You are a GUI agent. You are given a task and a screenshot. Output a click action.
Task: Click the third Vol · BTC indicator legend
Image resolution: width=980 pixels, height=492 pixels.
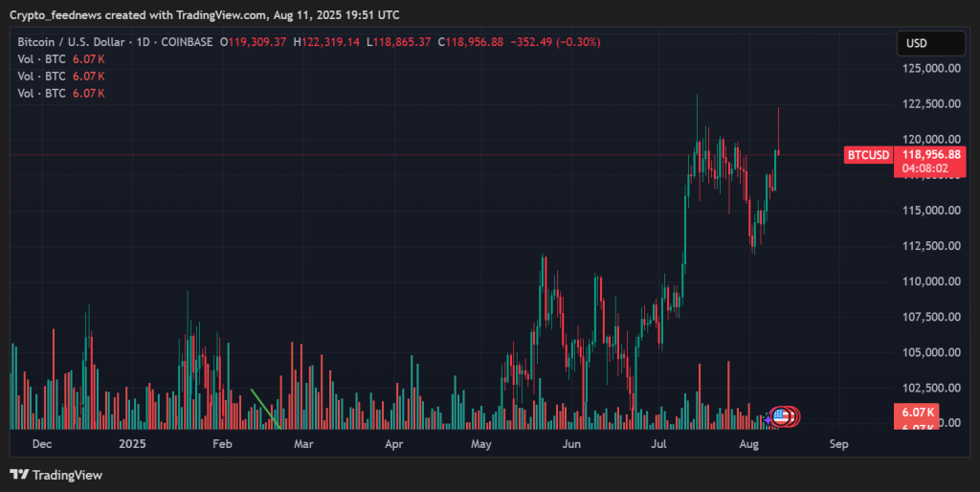point(61,93)
